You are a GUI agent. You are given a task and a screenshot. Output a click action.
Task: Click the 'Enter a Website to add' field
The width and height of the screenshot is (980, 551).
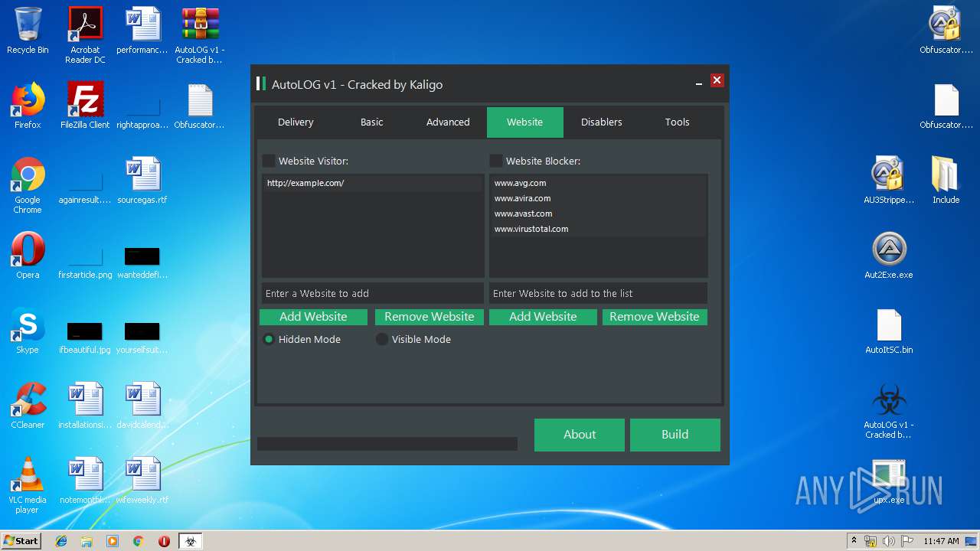coord(373,293)
